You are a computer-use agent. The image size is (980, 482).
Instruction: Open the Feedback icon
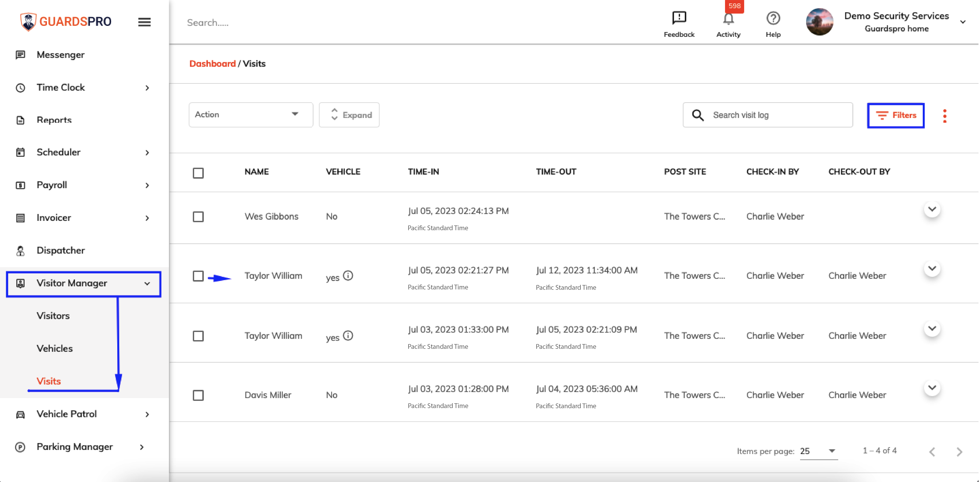pyautogui.click(x=679, y=18)
